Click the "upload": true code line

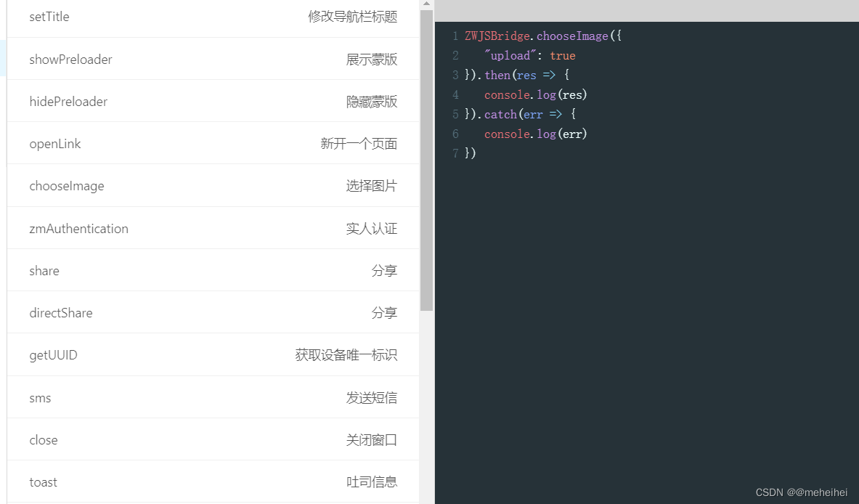pos(530,56)
